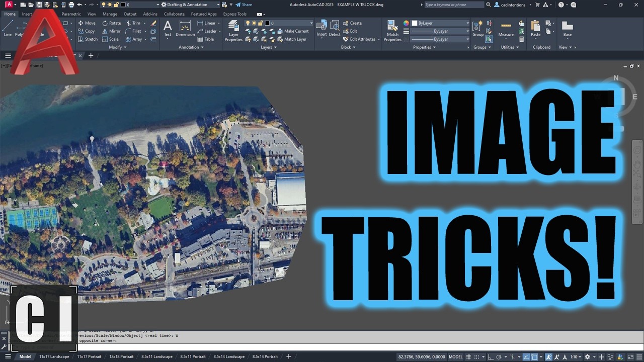Open the ByLayer lineweight dropdown
The image size is (644, 362).
point(440,31)
